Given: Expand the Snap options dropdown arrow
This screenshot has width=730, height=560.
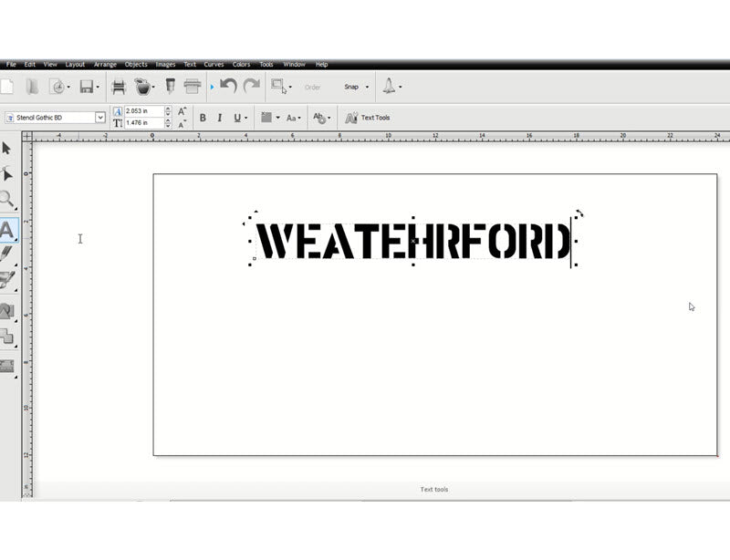Looking at the screenshot, I should [x=368, y=87].
